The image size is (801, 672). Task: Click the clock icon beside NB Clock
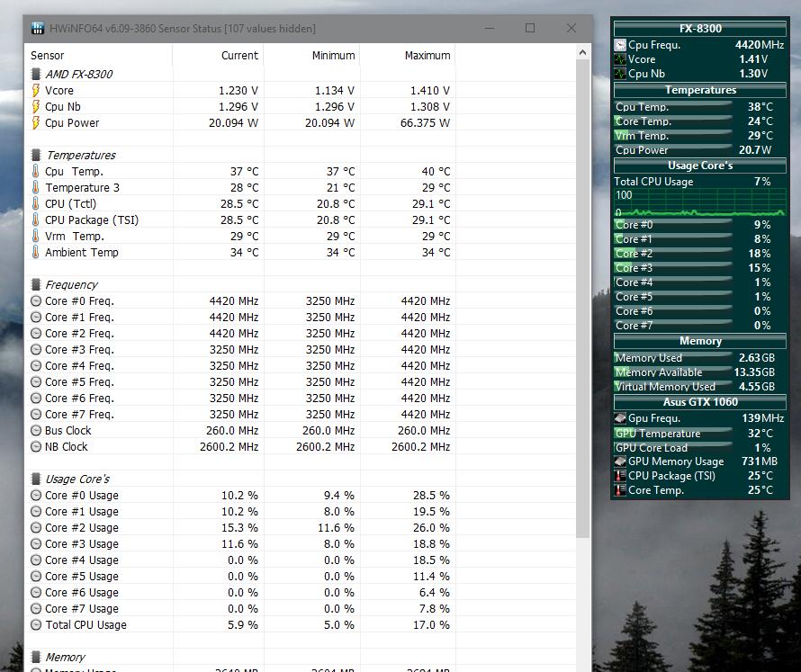pos(36,446)
